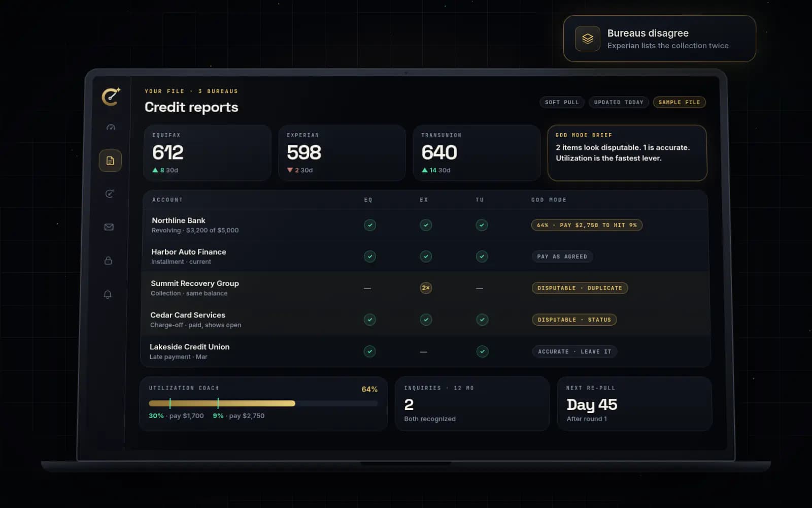Click the Sample File tag
The height and width of the screenshot is (508, 812).
point(679,102)
